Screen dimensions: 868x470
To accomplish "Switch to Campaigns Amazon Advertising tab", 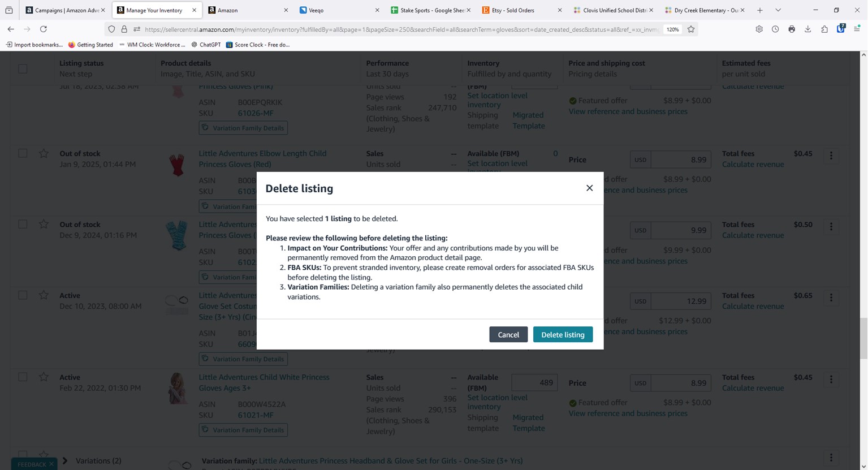I will [66, 10].
